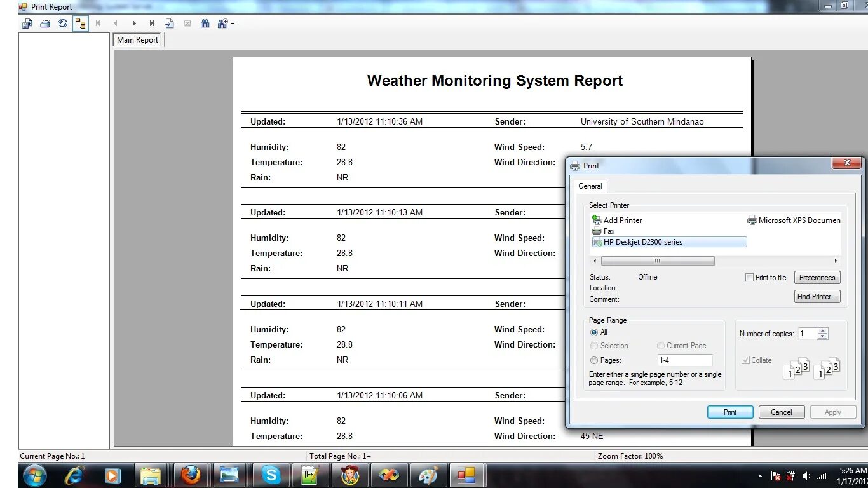Open the Go To Page icon

pos(169,23)
